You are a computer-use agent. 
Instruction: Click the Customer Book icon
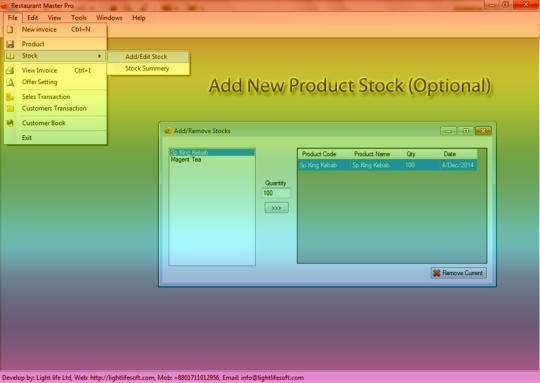pyautogui.click(x=10, y=123)
